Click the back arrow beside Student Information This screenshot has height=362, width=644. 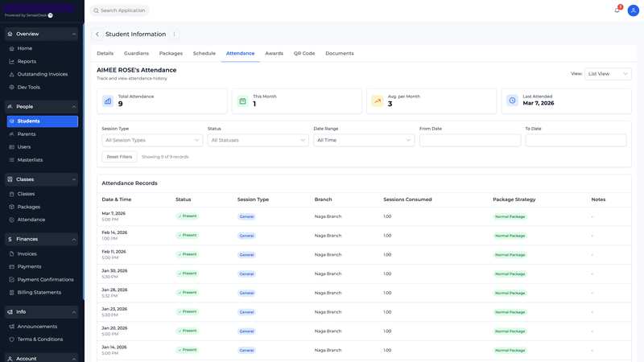tap(97, 35)
